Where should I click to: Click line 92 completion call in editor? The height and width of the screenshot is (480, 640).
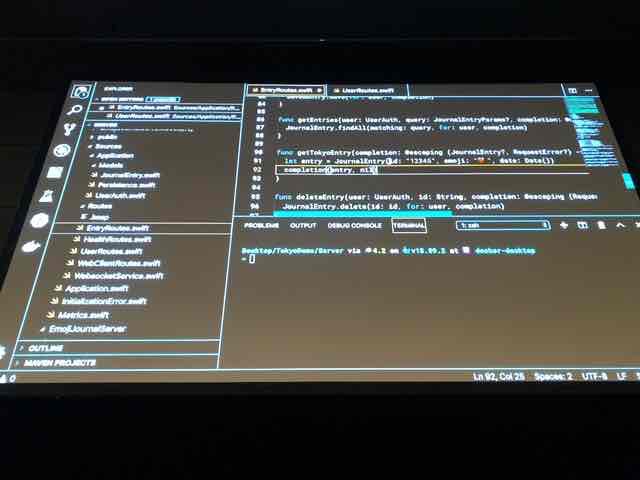(x=331, y=170)
